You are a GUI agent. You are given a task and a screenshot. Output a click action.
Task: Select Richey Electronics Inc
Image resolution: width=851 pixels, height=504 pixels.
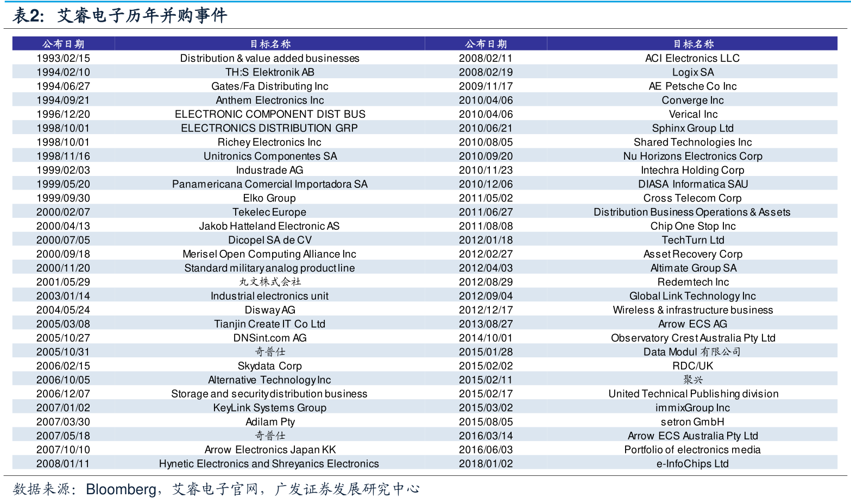[270, 142]
